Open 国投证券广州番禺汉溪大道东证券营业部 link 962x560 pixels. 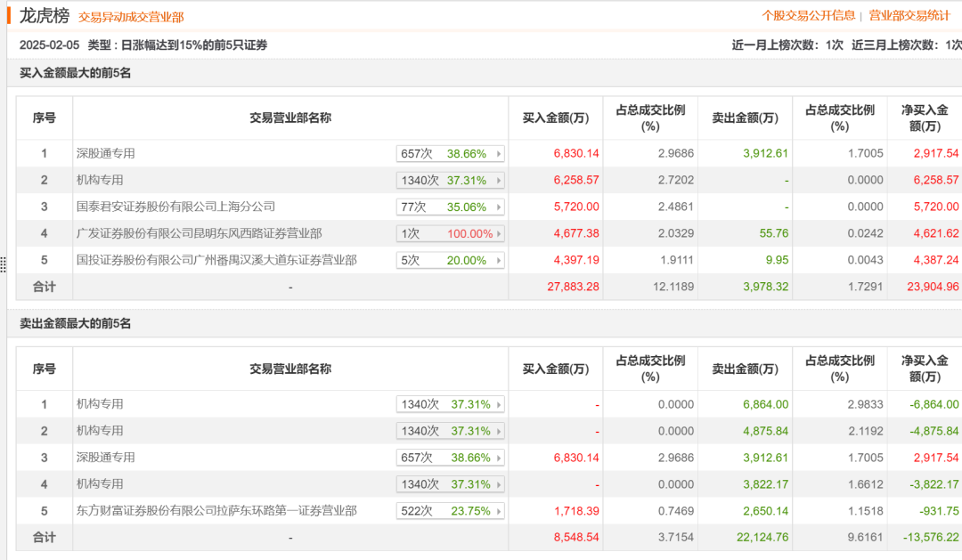pyautogui.click(x=216, y=260)
